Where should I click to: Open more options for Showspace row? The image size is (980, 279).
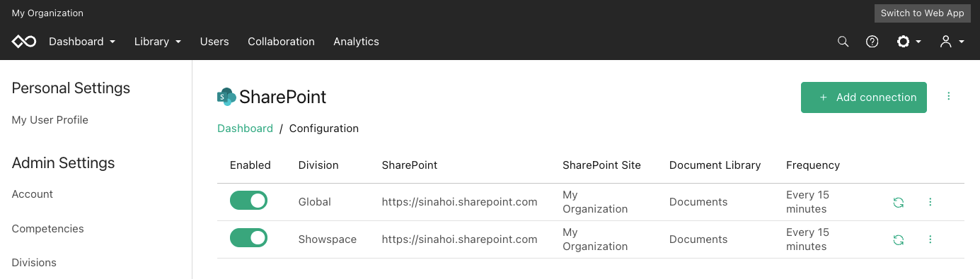[930, 239]
